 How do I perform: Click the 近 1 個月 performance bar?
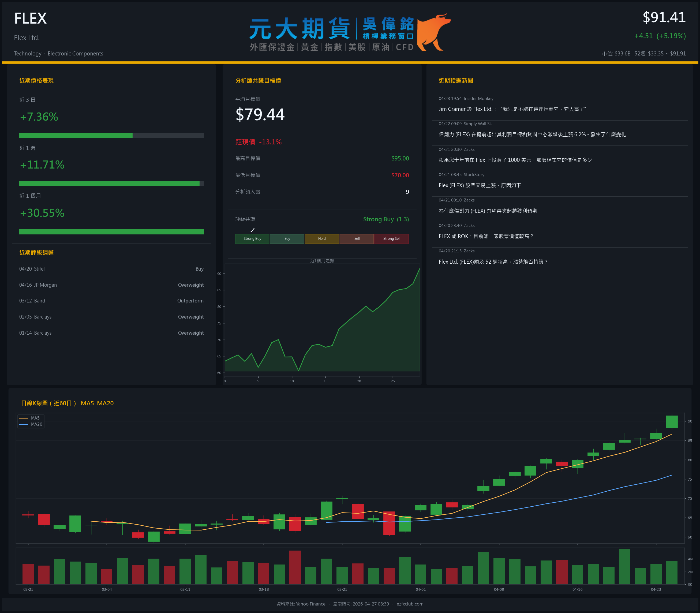pyautogui.click(x=111, y=231)
